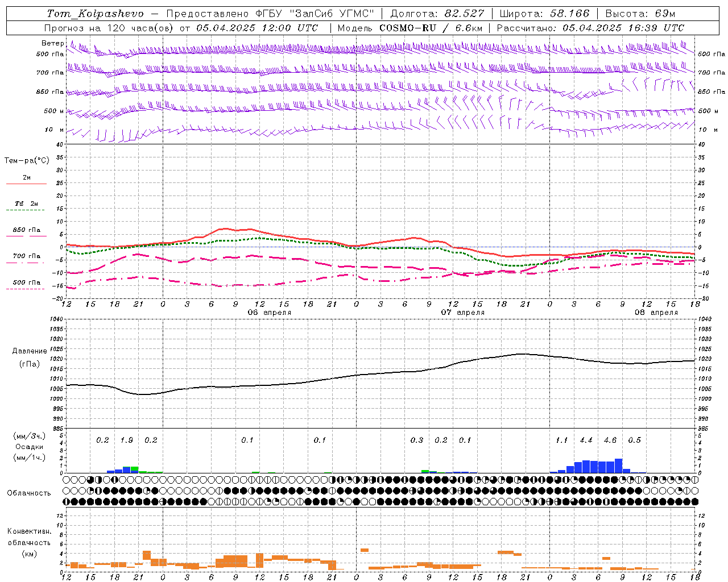Image resolution: width=728 pixels, height=582 pixels.
Task: Select the 08 апреля date label
Action: tap(656, 313)
